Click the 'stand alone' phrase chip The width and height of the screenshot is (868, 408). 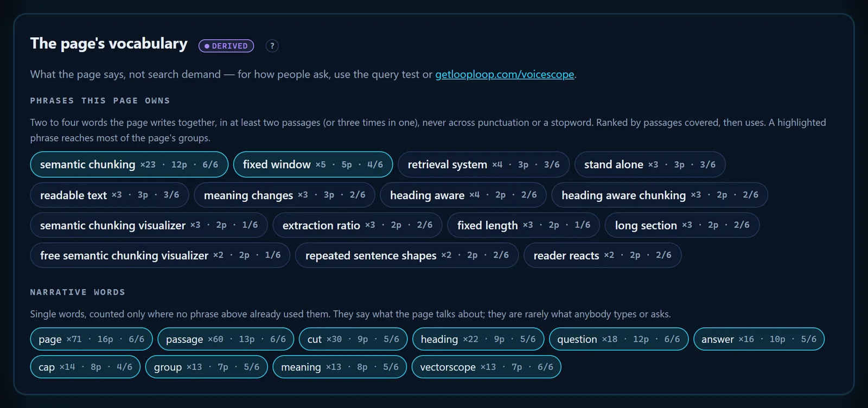pyautogui.click(x=650, y=164)
